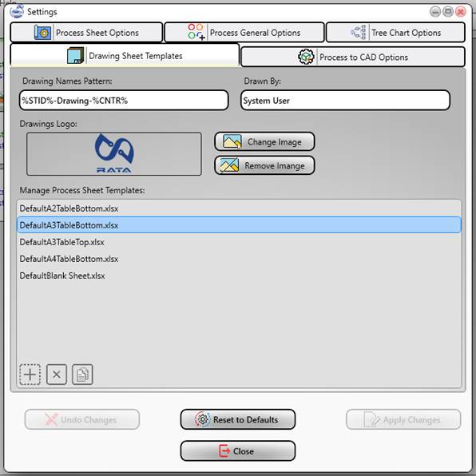Select the DefaultA3TableTop.xlsx template
Viewport: 476px width, 476px height.
[x=239, y=242]
